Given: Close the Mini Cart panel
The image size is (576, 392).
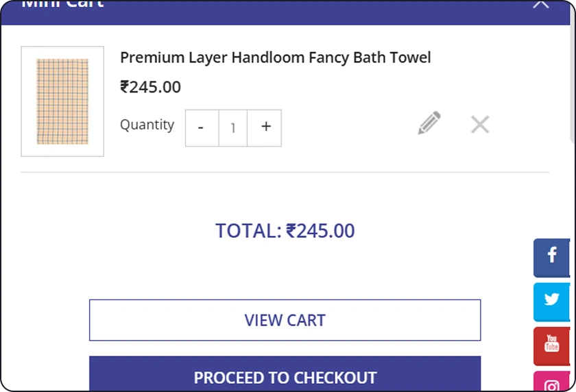Looking at the screenshot, I should click(541, 3).
